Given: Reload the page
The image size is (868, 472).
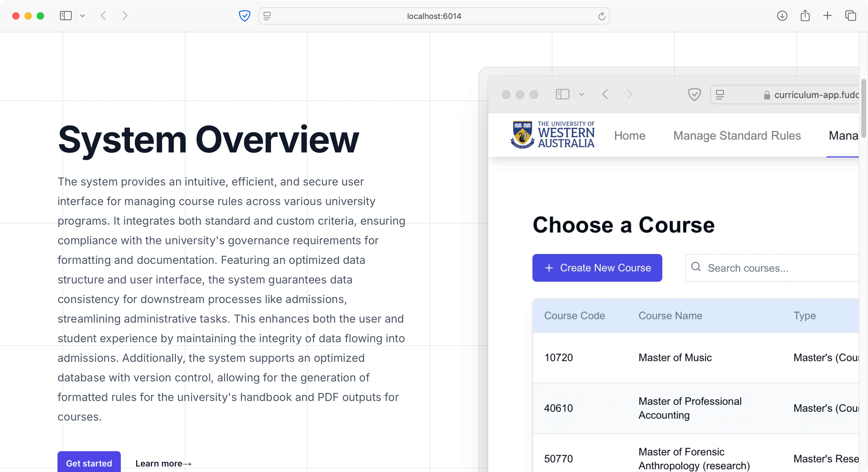Looking at the screenshot, I should 602,16.
